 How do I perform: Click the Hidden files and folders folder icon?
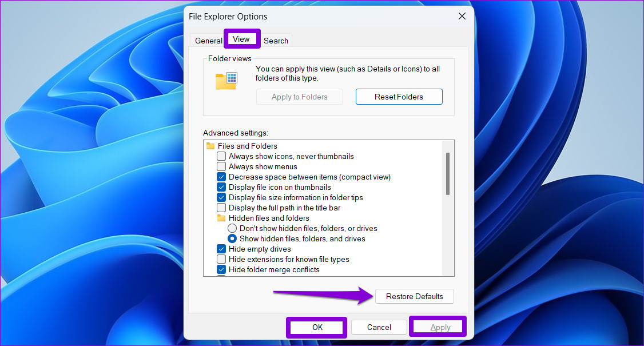point(221,218)
